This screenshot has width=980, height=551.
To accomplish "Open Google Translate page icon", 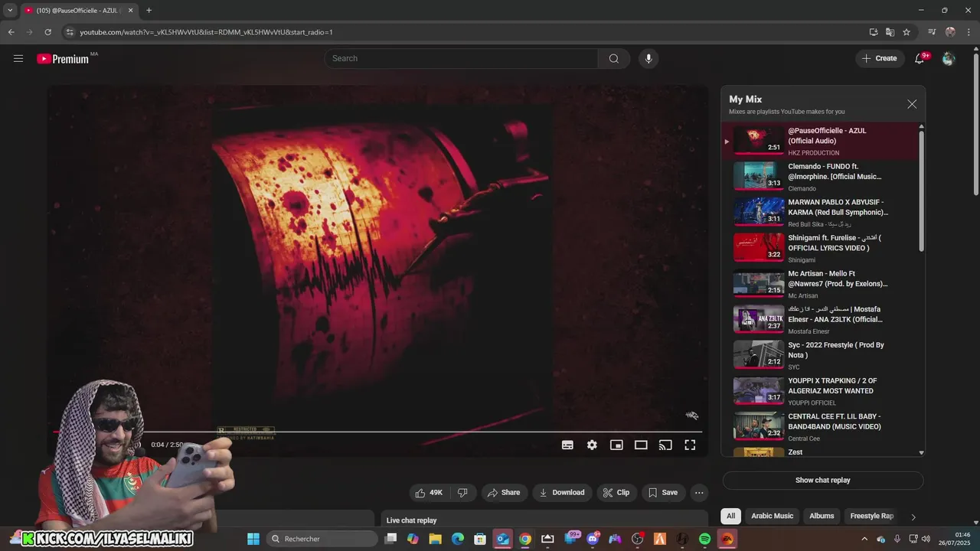I will click(x=890, y=32).
